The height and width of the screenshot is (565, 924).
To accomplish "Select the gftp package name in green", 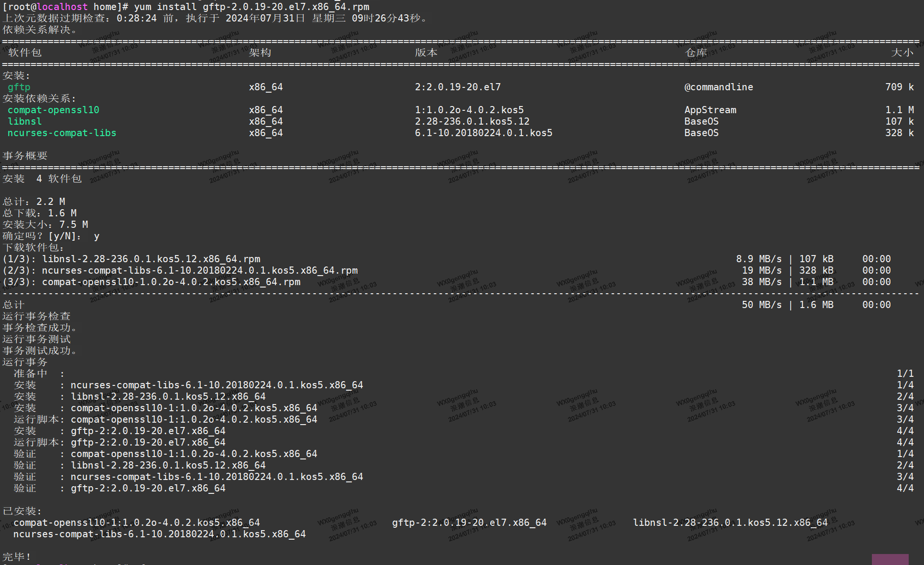I will 19,87.
